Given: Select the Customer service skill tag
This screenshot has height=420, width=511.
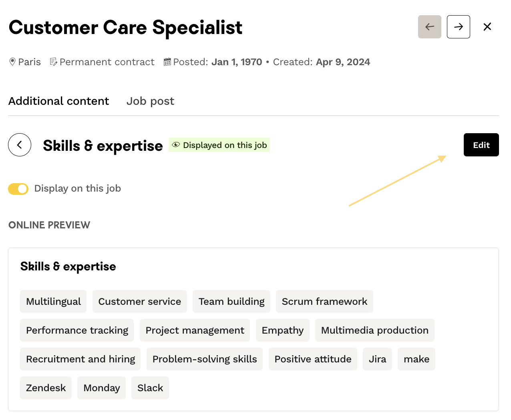Looking at the screenshot, I should [139, 302].
